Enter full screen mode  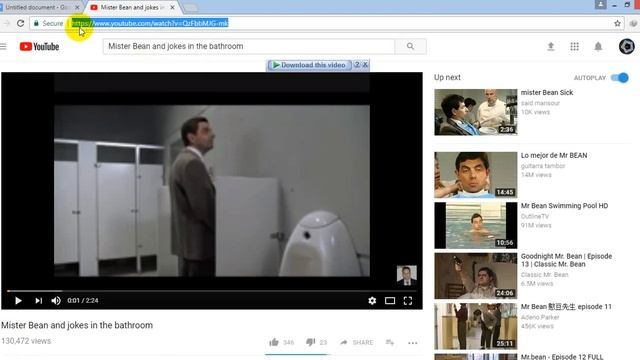408,301
